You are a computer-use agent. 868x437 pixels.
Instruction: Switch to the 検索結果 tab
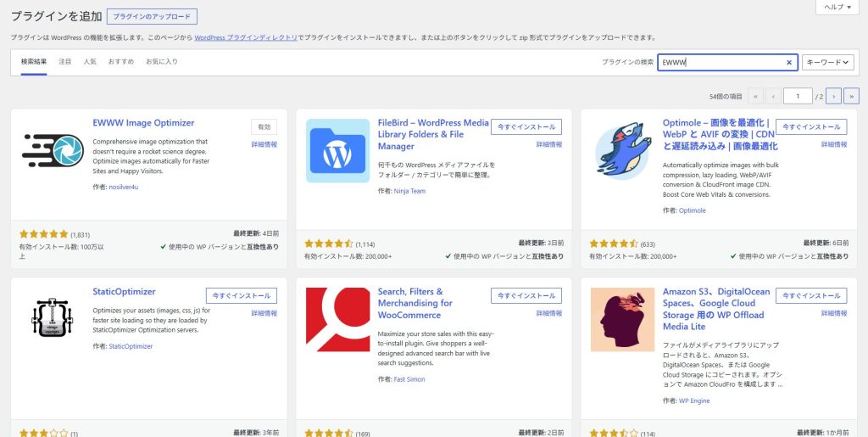tap(34, 62)
